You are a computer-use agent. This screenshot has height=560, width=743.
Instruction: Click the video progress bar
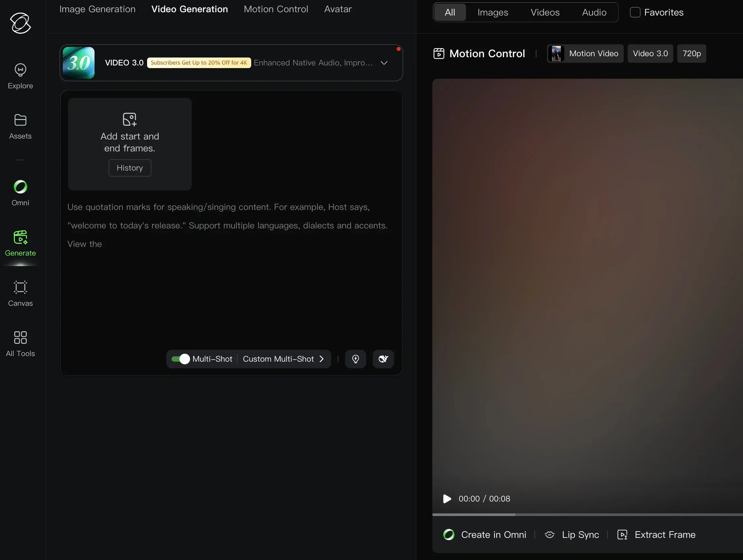(587, 514)
